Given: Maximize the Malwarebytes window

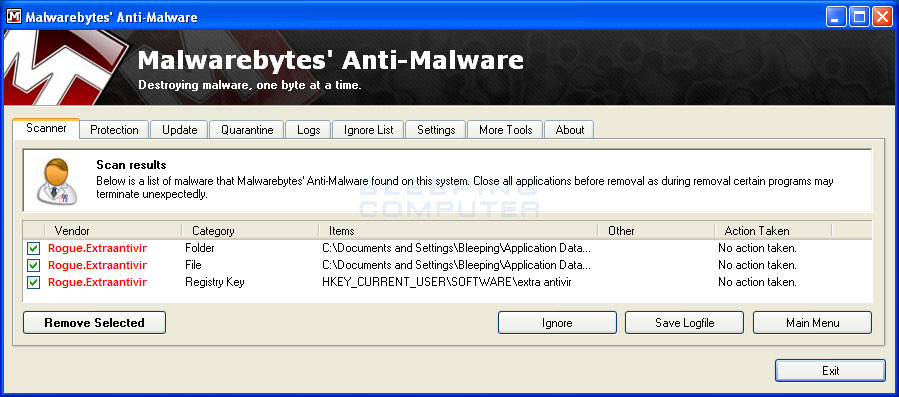Looking at the screenshot, I should (859, 17).
